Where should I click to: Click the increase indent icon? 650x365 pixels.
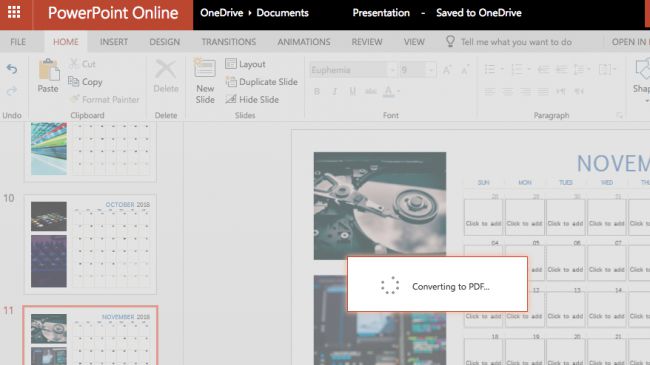[x=562, y=69]
